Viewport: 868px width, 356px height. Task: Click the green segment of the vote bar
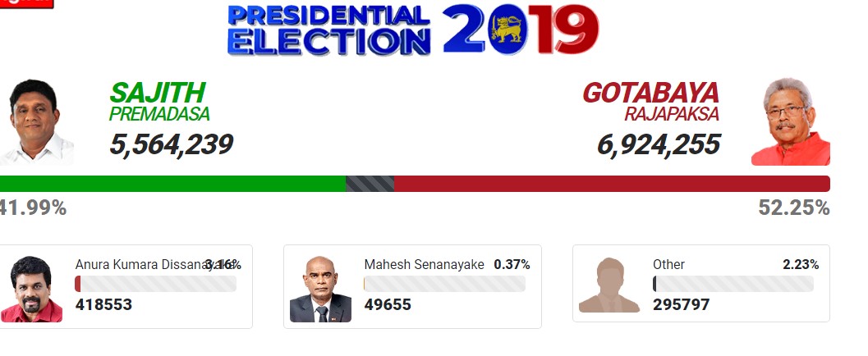(172, 184)
